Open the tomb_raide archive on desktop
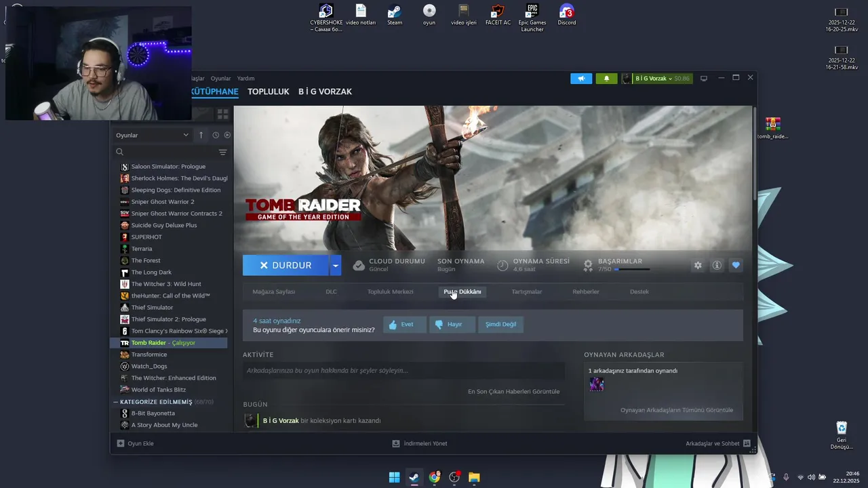This screenshot has height=488, width=868. 773,128
